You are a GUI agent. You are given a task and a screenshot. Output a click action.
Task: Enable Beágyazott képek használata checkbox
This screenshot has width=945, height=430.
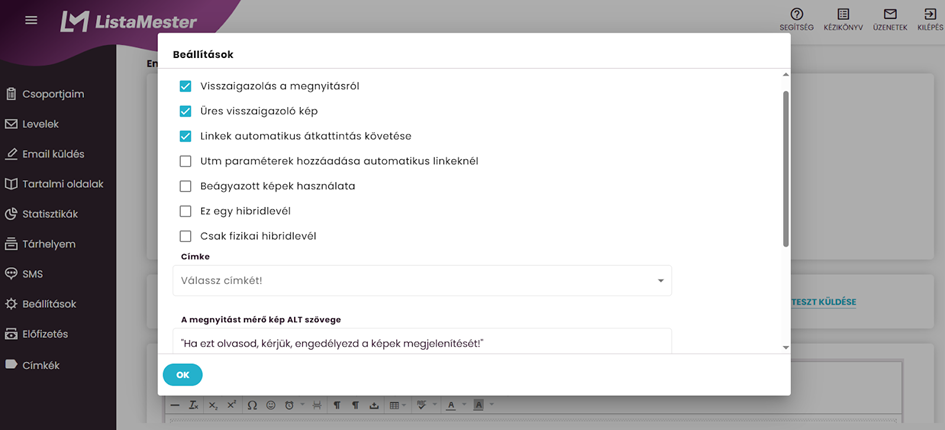pyautogui.click(x=185, y=186)
